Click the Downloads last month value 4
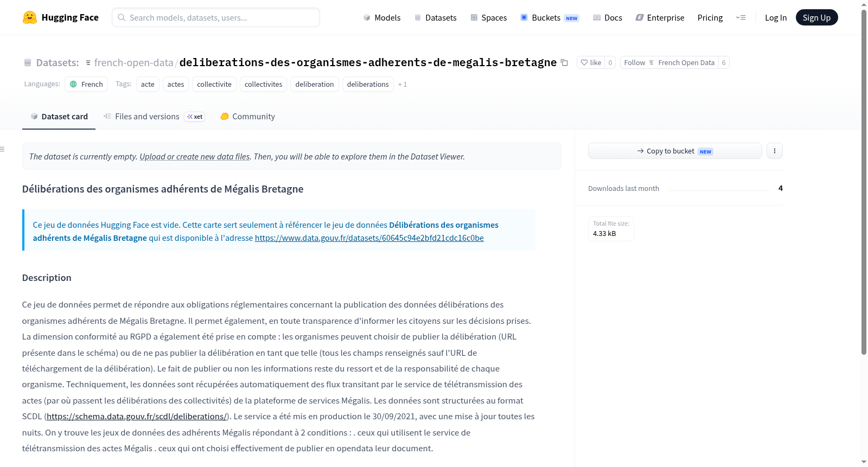 pyautogui.click(x=781, y=188)
